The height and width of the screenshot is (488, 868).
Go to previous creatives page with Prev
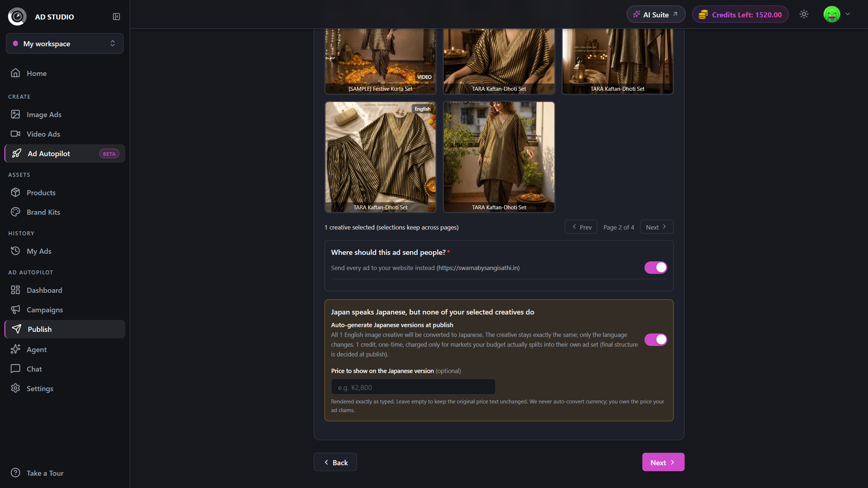(x=581, y=227)
